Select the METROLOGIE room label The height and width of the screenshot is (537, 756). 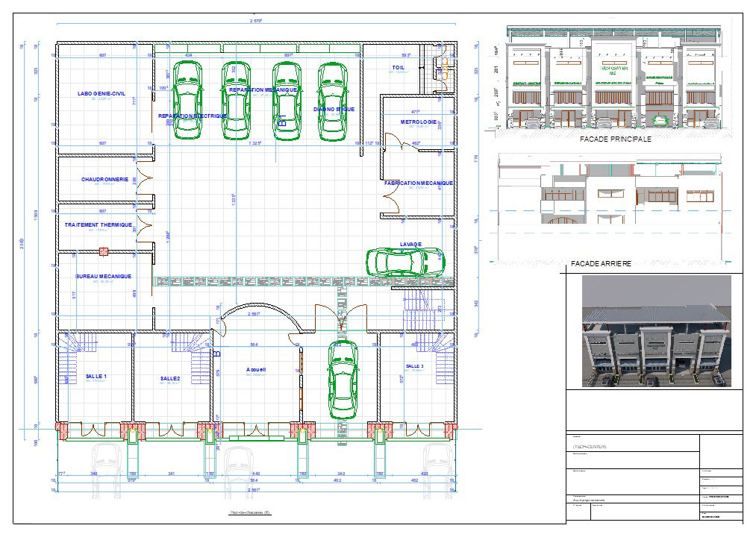[x=418, y=122]
